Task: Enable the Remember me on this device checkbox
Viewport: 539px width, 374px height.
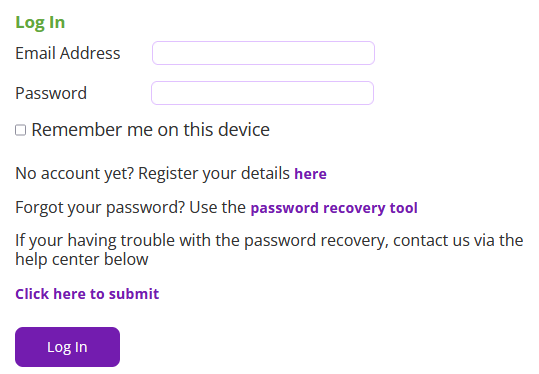Action: click(x=21, y=130)
